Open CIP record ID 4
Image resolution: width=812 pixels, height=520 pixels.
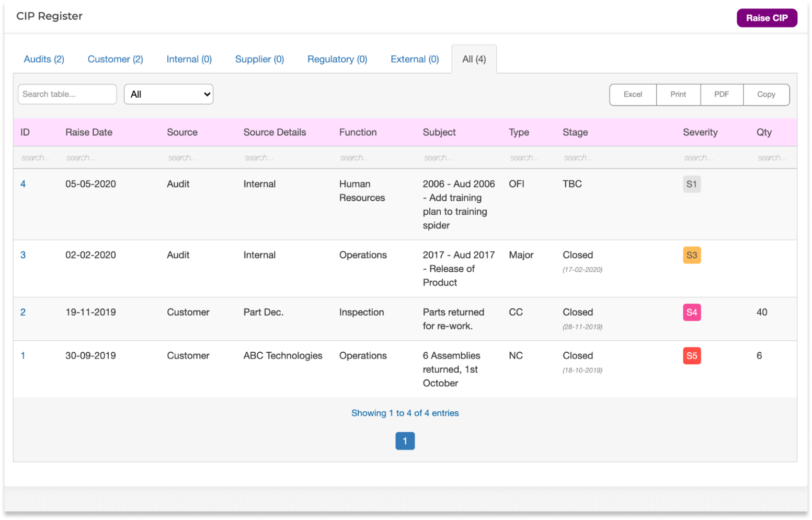[x=23, y=184]
